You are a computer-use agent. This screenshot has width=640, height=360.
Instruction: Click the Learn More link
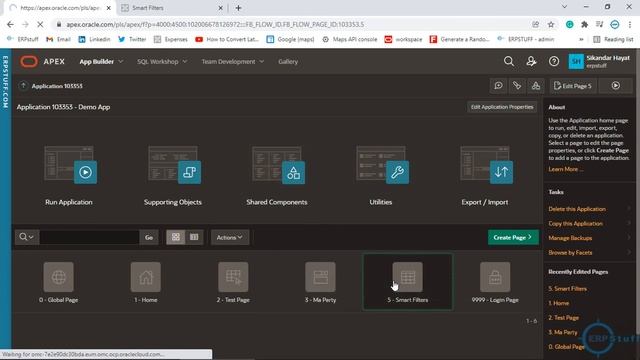tap(566, 169)
